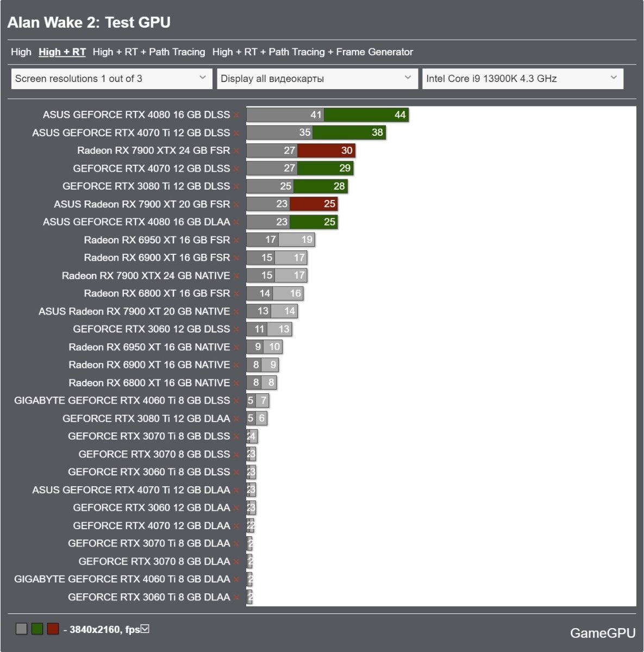This screenshot has width=644, height=652.
Task: Remove GEFORCE RTX 3060 Ti 8 GB DLAA row
Action: click(x=237, y=597)
